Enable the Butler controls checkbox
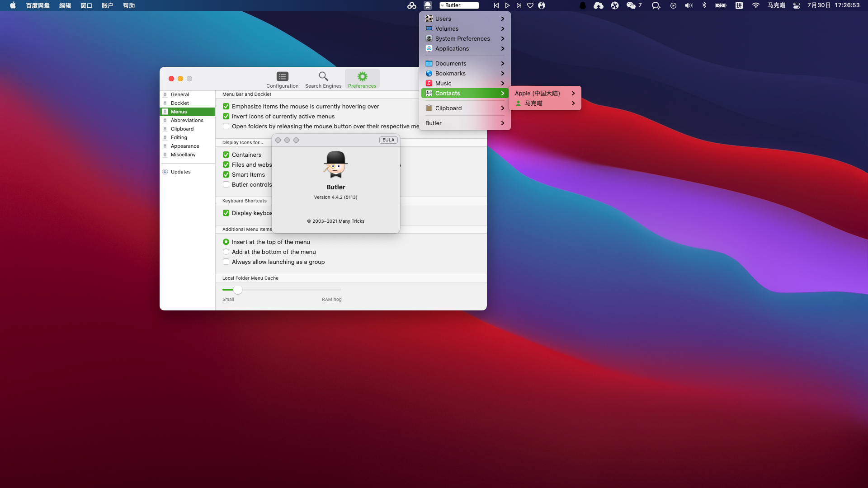The image size is (868, 488). pos(226,184)
